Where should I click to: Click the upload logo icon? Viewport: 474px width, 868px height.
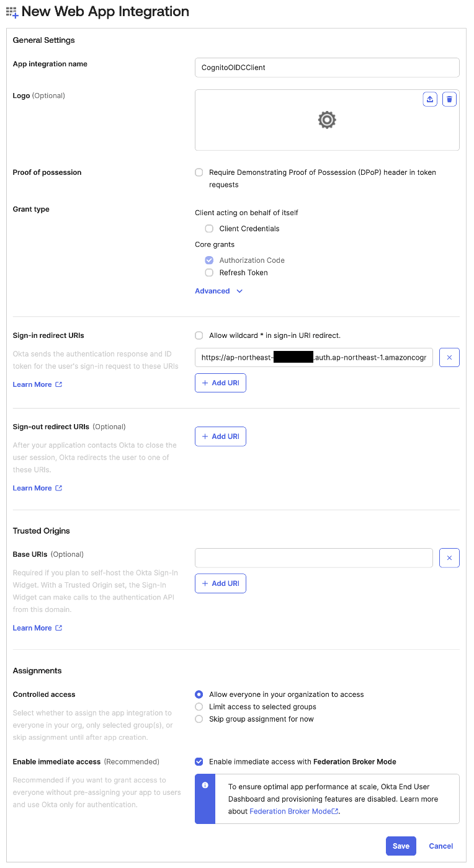tap(430, 99)
